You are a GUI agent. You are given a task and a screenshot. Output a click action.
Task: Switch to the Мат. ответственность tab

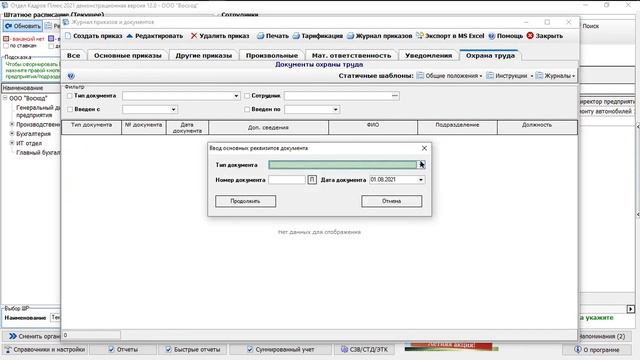351,56
